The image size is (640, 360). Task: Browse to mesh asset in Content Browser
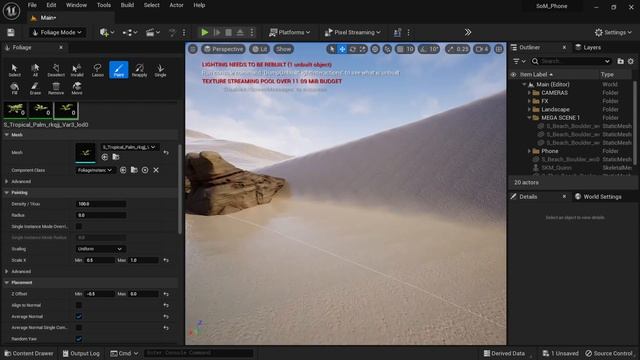point(116,157)
